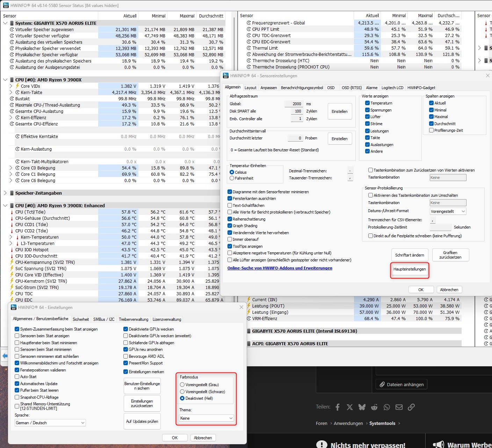Click thermometer icon of CPU (Tctl/Tdie) row
The width and height of the screenshot is (492, 448).
(12, 212)
